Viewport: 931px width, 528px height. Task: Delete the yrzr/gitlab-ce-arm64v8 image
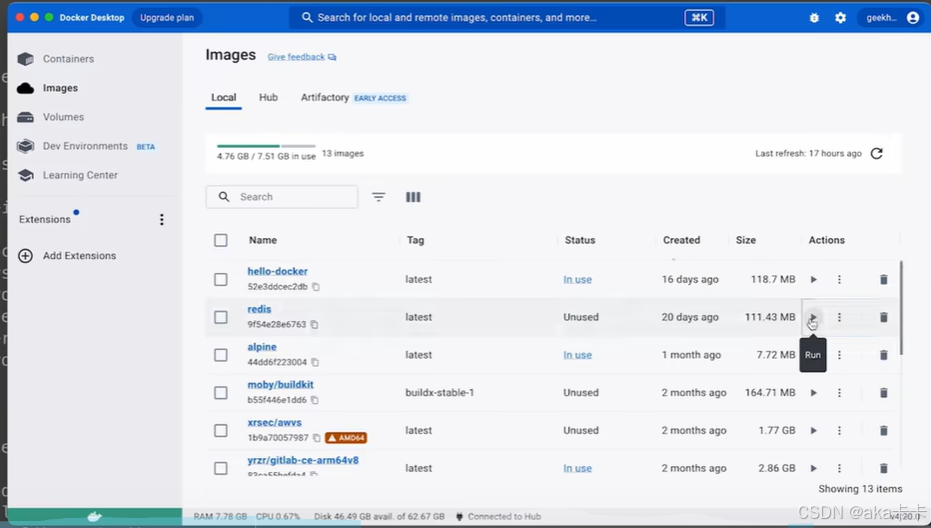[884, 469]
